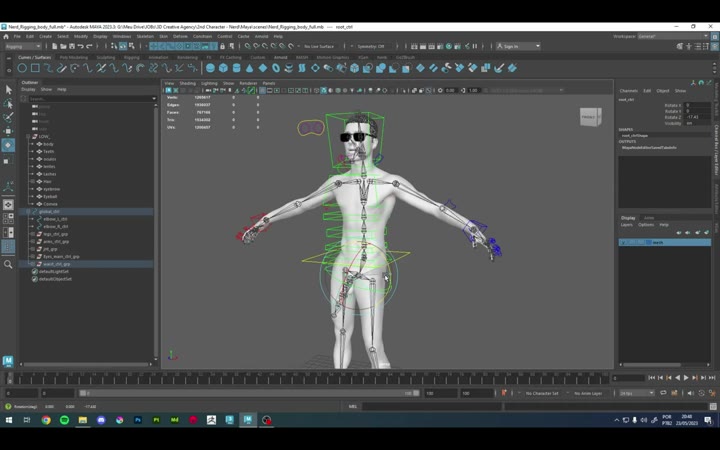The height and width of the screenshot is (450, 720).
Task: Select the NURBS circle shelf icon
Action: click(22, 68)
